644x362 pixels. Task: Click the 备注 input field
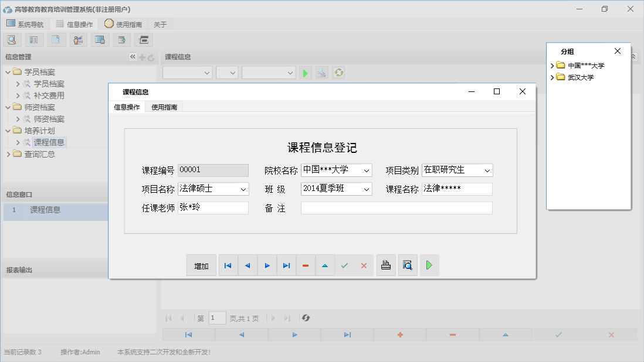tap(396, 207)
